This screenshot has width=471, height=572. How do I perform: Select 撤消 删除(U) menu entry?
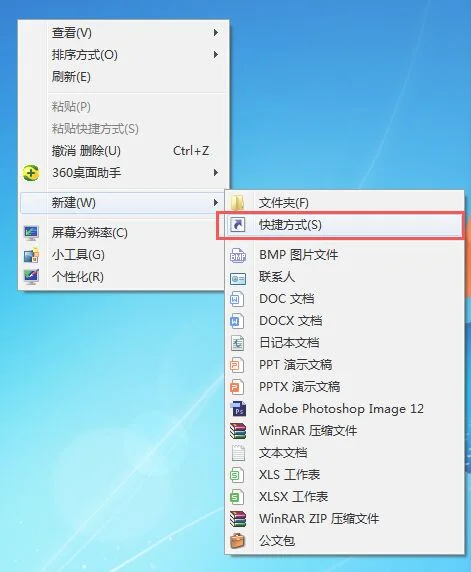[x=124, y=151]
